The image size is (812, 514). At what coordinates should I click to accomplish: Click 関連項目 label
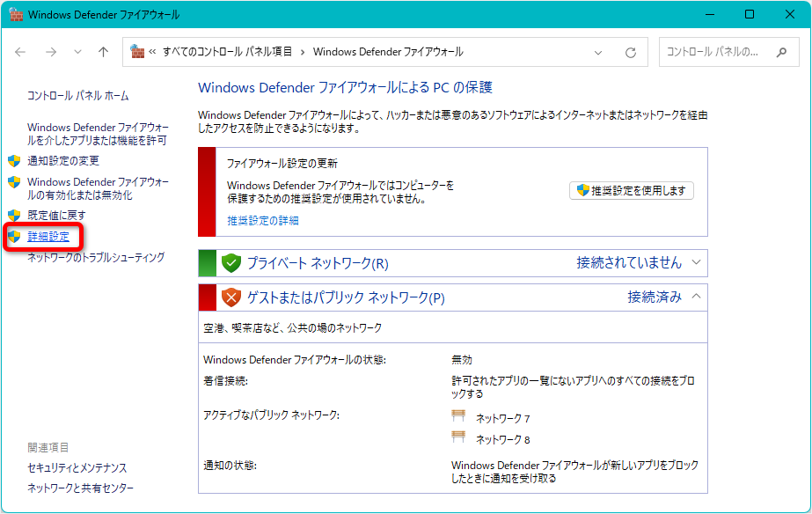click(48, 448)
